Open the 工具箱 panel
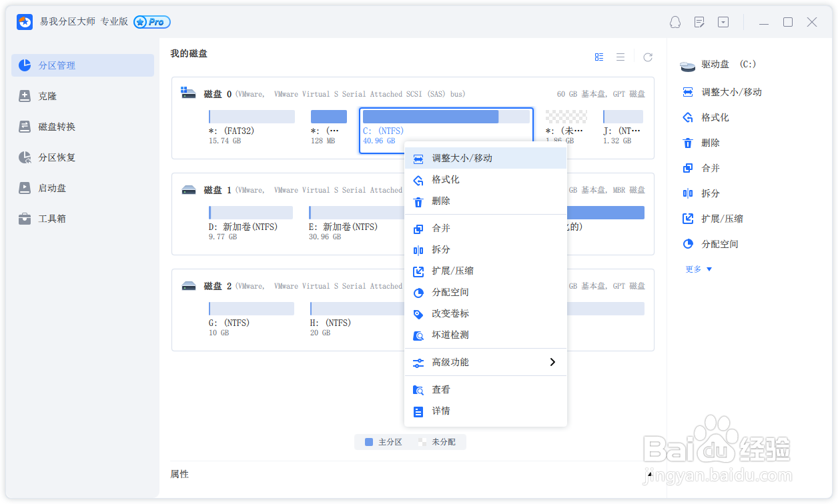 coord(83,218)
